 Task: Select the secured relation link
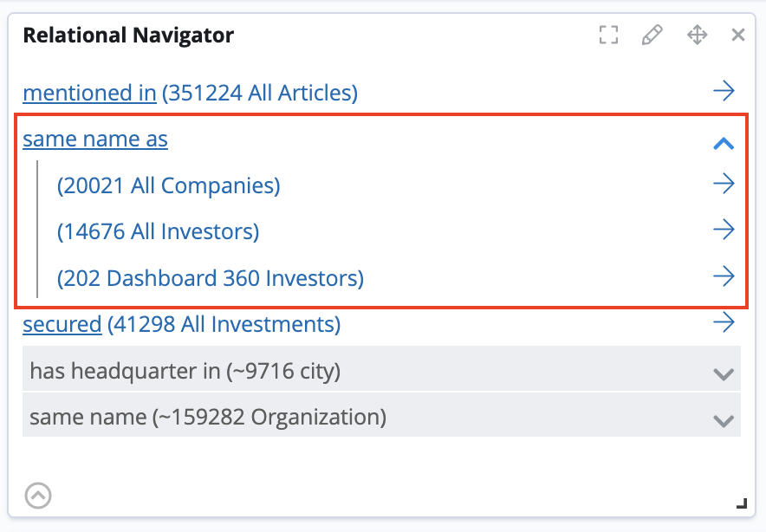(x=62, y=324)
